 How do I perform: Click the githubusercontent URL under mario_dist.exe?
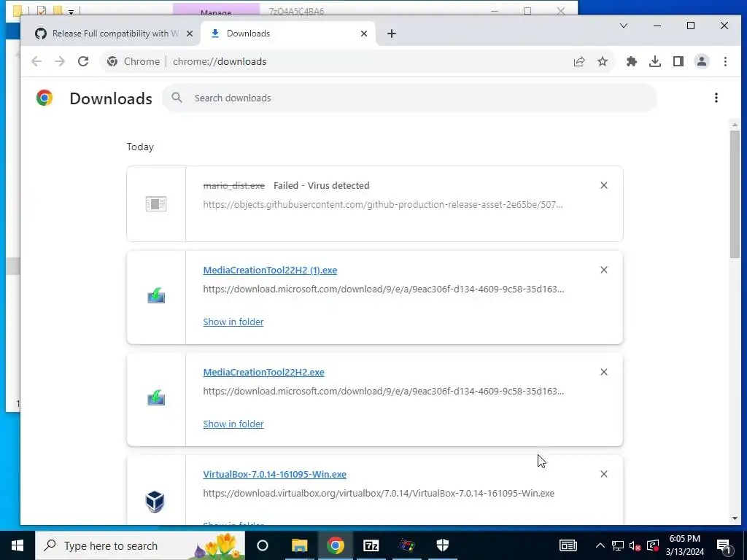point(382,204)
